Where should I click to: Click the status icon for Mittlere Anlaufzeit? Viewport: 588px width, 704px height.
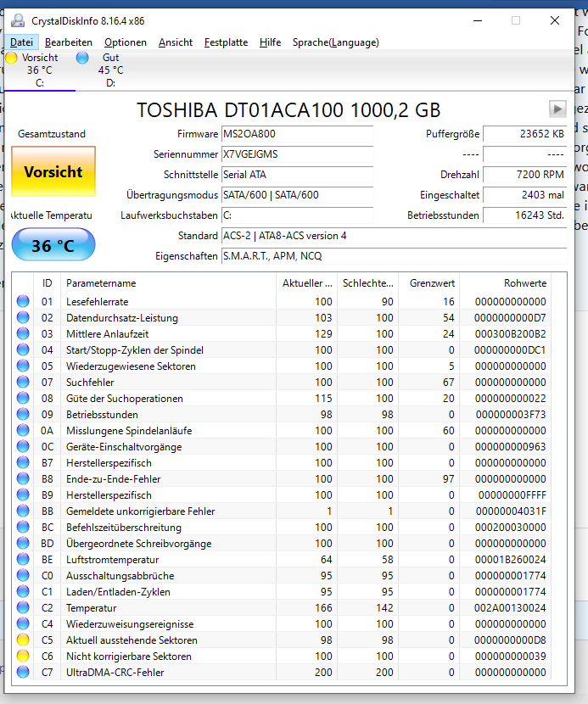point(23,333)
